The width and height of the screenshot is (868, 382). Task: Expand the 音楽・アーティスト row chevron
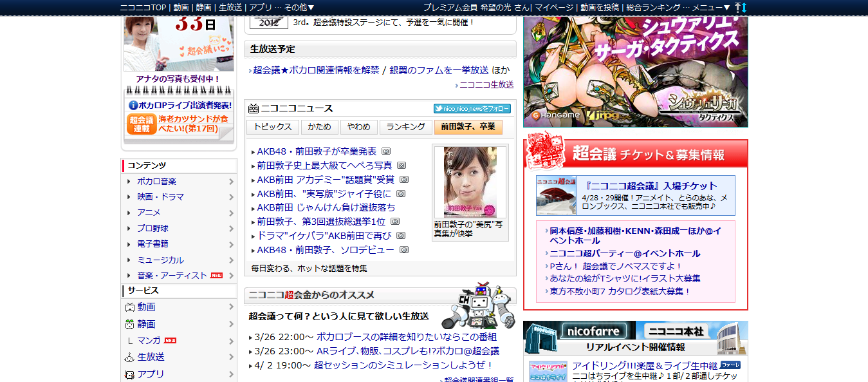point(231,276)
